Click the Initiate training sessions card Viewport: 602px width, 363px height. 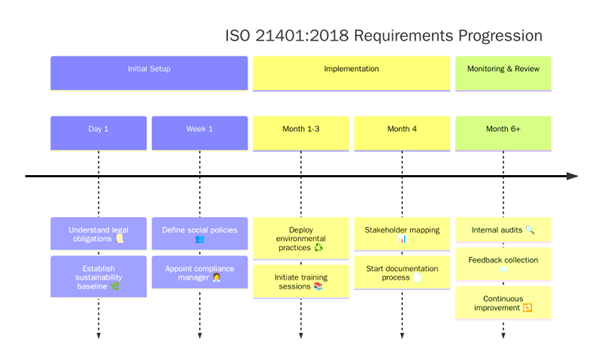pyautogui.click(x=301, y=282)
